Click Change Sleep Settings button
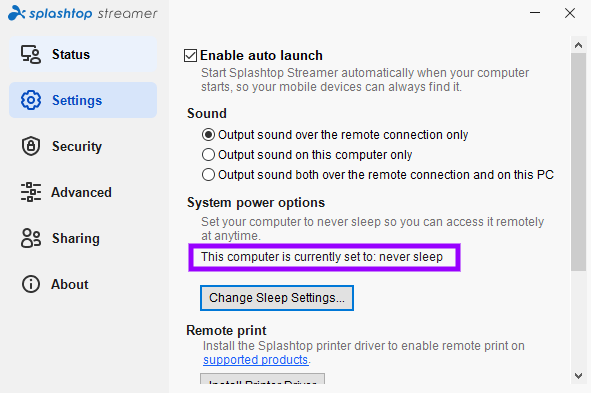Screen dimensions: 591x393 click(277, 298)
